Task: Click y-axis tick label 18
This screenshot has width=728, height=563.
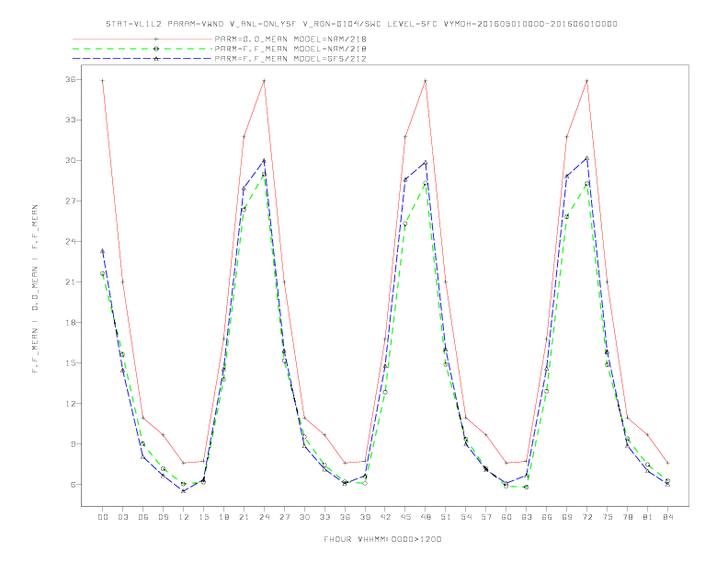Action: (71, 322)
